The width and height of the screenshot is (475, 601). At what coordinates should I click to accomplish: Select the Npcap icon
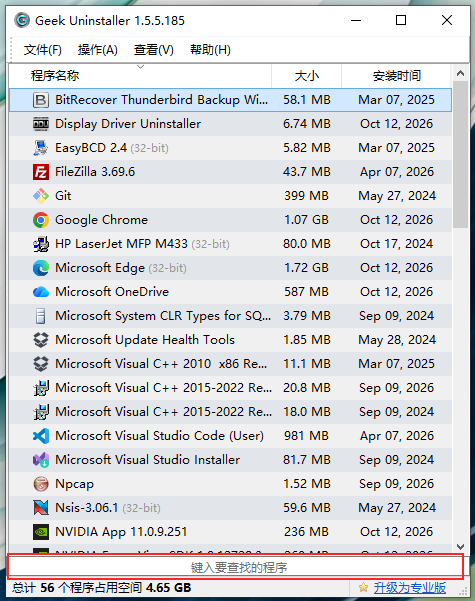coord(41,484)
